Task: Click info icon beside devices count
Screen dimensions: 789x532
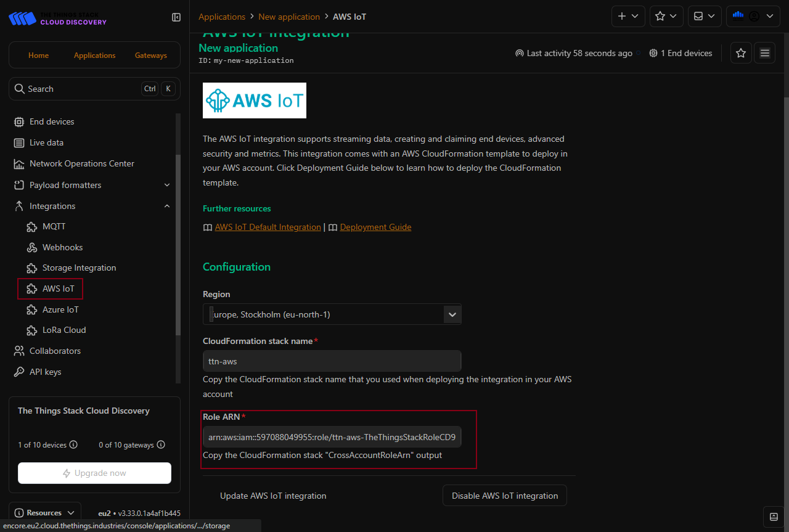Action: [x=73, y=445]
